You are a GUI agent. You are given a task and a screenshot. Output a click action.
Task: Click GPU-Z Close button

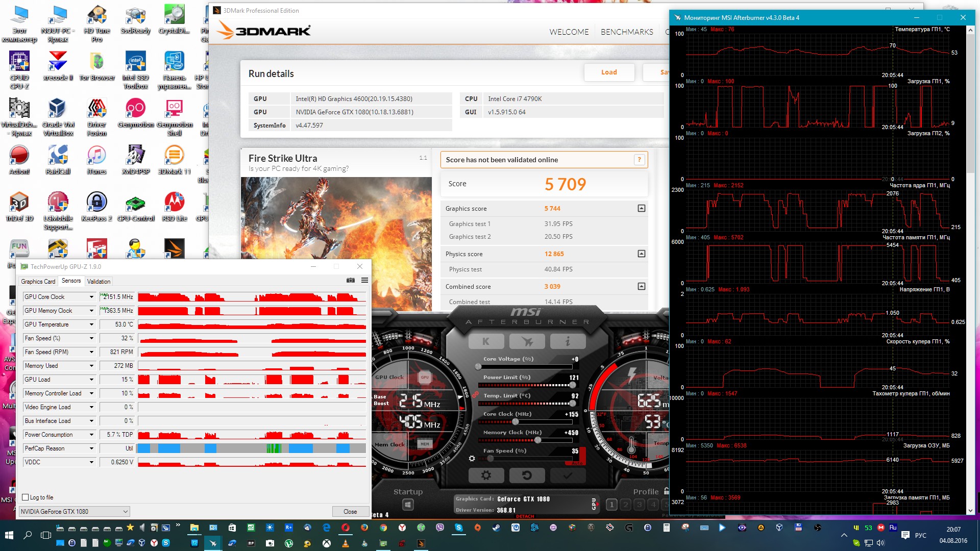[x=350, y=511]
